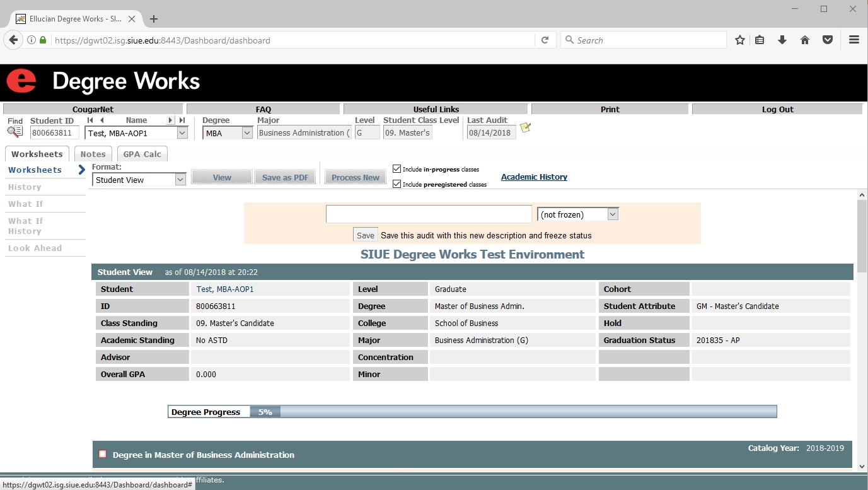The width and height of the screenshot is (868, 490).
Task: Click the browser reload icon
Action: click(545, 40)
